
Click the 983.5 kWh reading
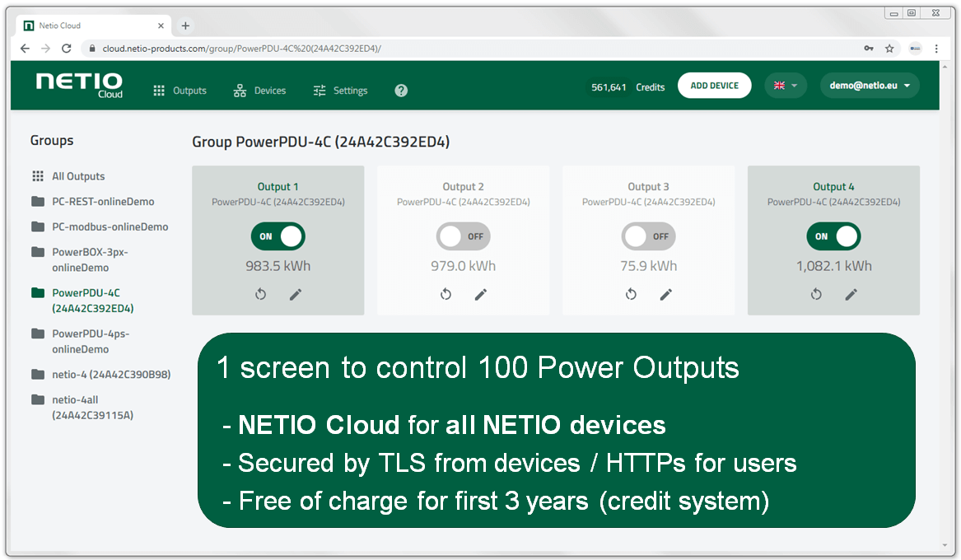click(x=278, y=266)
